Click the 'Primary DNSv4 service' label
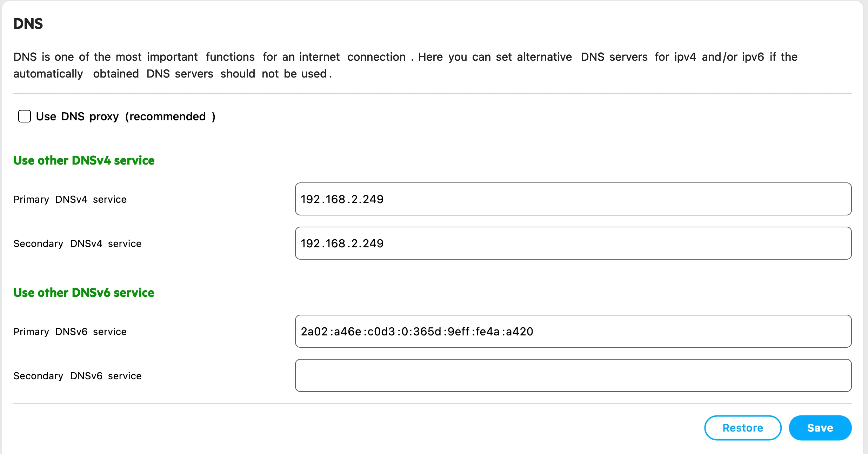Image resolution: width=868 pixels, height=454 pixels. coord(70,199)
